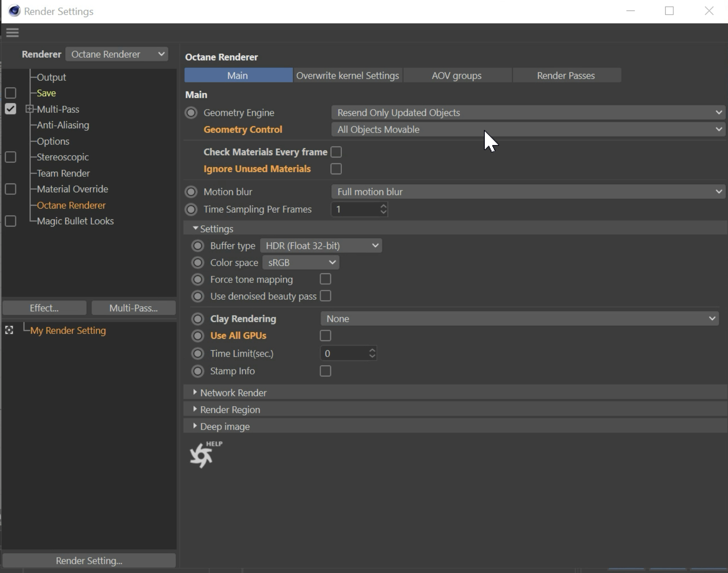Screen dimensions: 728x573
Task: Uncheck the Multi-Pass checkbox
Action: pyautogui.click(x=10, y=109)
